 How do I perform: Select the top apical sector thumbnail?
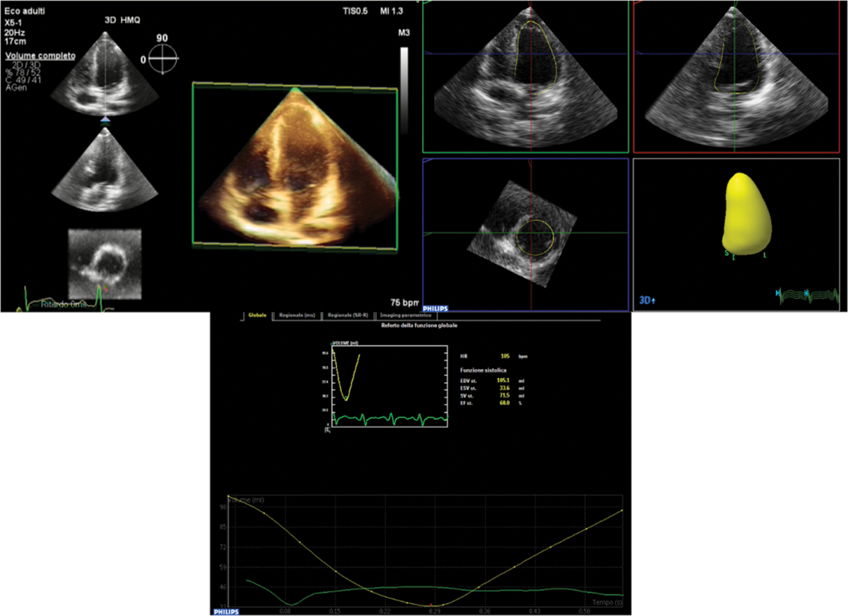pos(104,71)
